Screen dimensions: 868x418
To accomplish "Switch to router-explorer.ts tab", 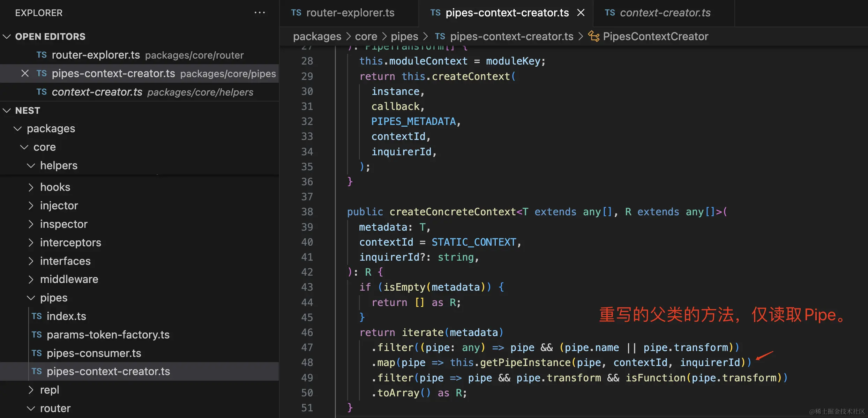I will tap(349, 13).
